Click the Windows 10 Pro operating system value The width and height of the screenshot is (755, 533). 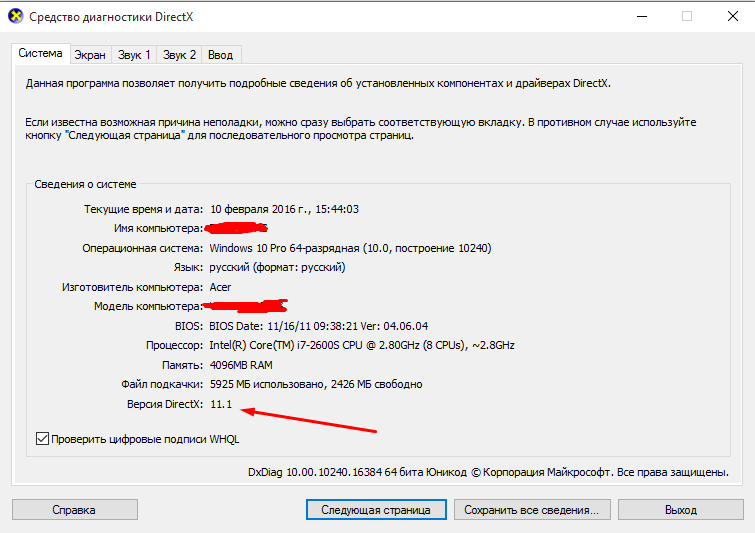point(350,248)
